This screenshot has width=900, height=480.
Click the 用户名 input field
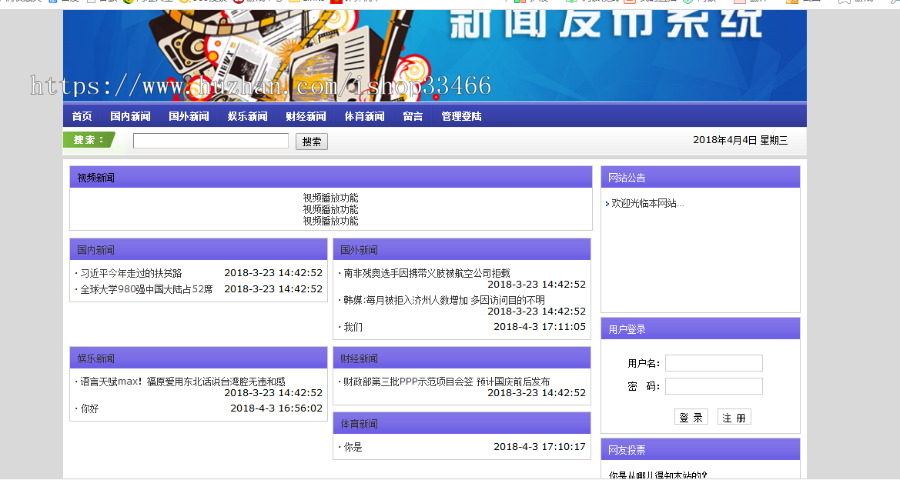pyautogui.click(x=714, y=363)
